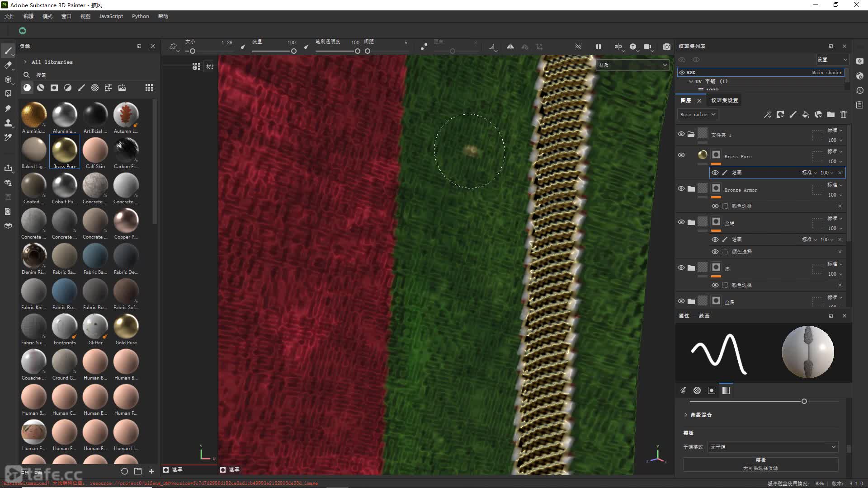Image resolution: width=868 pixels, height=488 pixels.
Task: Select the Paint brush tool
Action: point(8,51)
